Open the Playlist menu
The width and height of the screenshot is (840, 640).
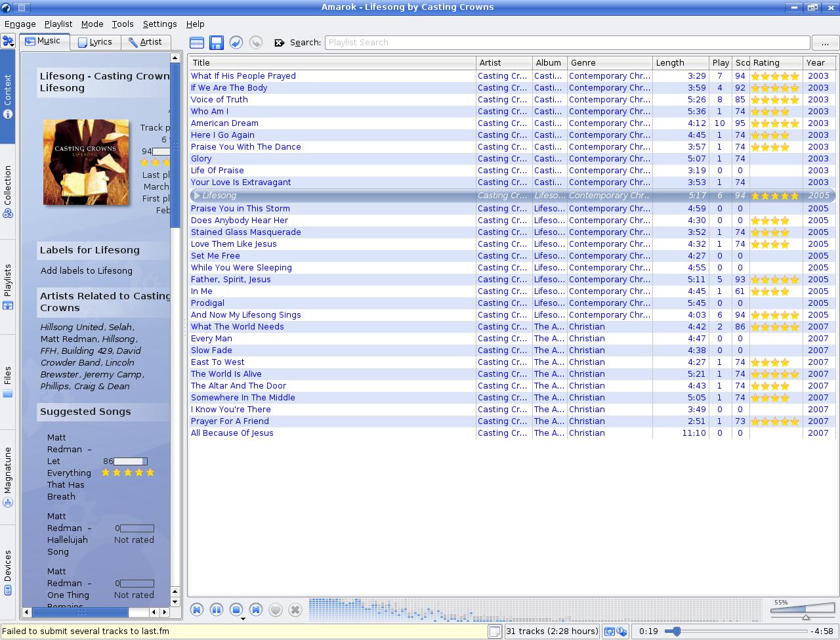coord(58,24)
